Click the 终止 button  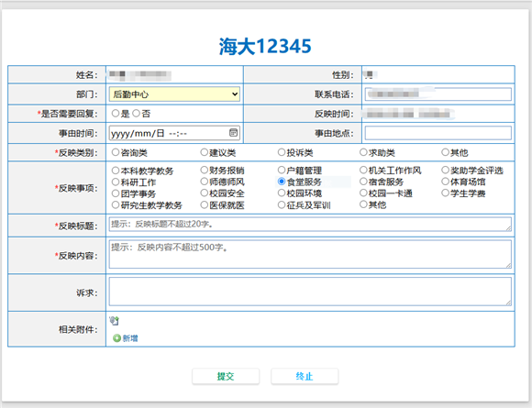pyautogui.click(x=305, y=376)
